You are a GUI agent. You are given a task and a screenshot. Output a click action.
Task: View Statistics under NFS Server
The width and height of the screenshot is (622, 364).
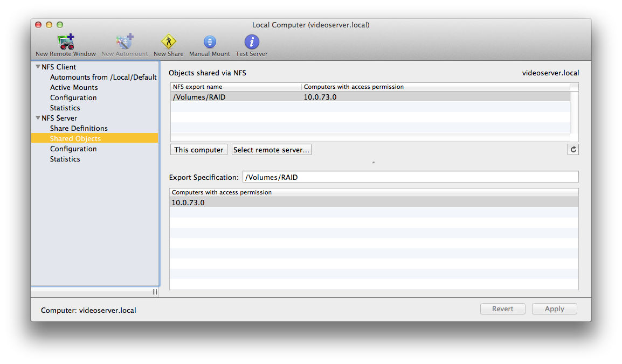(65, 159)
